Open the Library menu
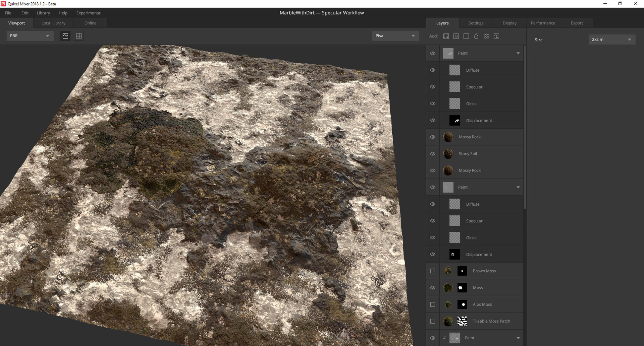This screenshot has height=346, width=644. pos(43,13)
